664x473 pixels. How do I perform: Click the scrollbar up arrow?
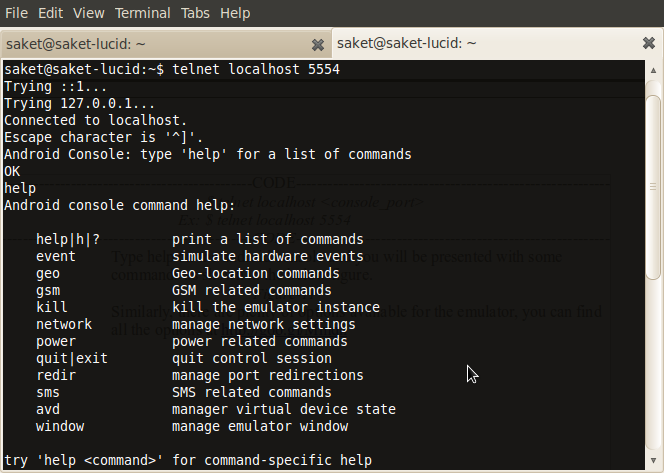point(652,70)
